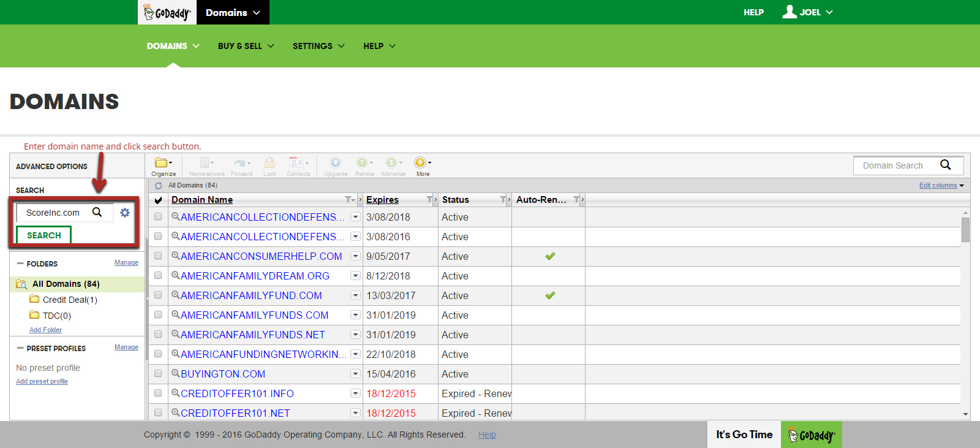Screen dimensions: 980x448
Task: Check the box for AMERICANFAMILYFUNDS.COM
Action: click(x=158, y=315)
